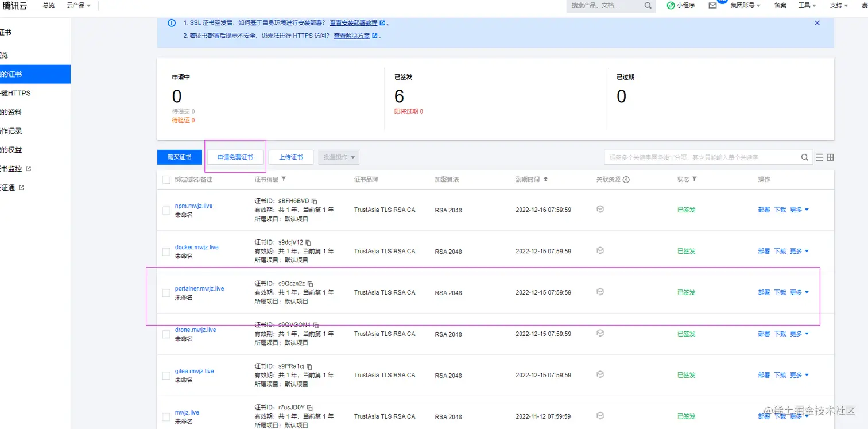This screenshot has width=868, height=429.
Task: Click expiry date 2022-12-16 07:59:59
Action: coord(543,210)
